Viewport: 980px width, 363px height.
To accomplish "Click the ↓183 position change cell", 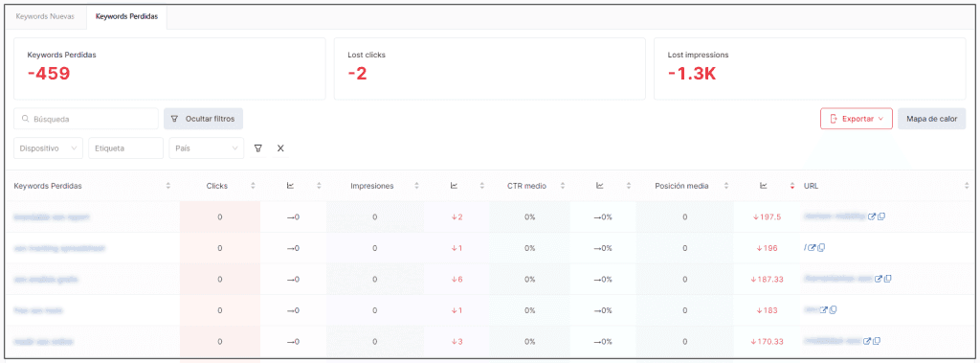I will [767, 310].
